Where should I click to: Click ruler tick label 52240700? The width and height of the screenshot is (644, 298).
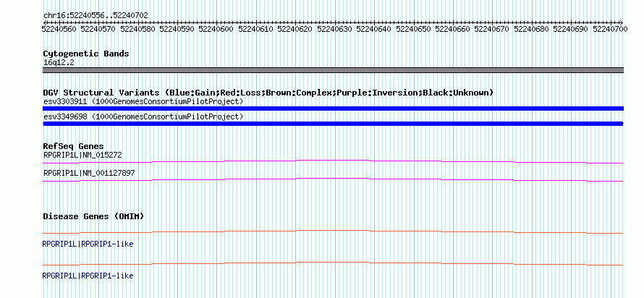tap(610, 29)
